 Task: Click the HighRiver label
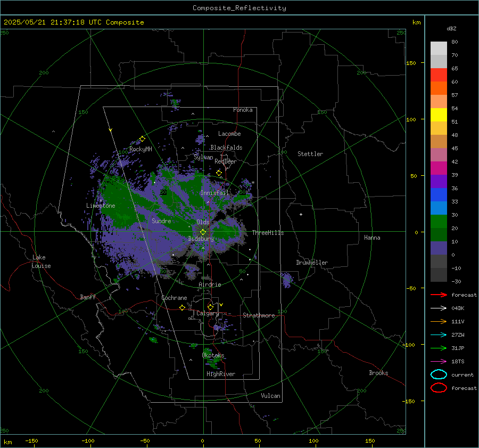click(221, 374)
